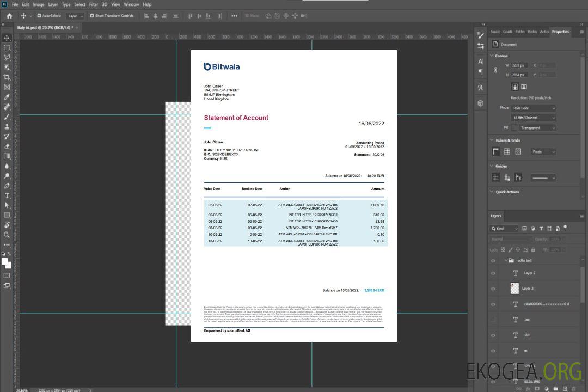Open the File menu
The width and height of the screenshot is (588, 392).
pos(15,4)
